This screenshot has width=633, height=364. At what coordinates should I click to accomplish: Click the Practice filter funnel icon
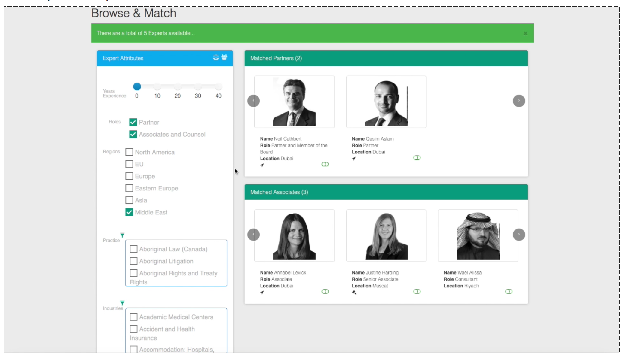122,235
